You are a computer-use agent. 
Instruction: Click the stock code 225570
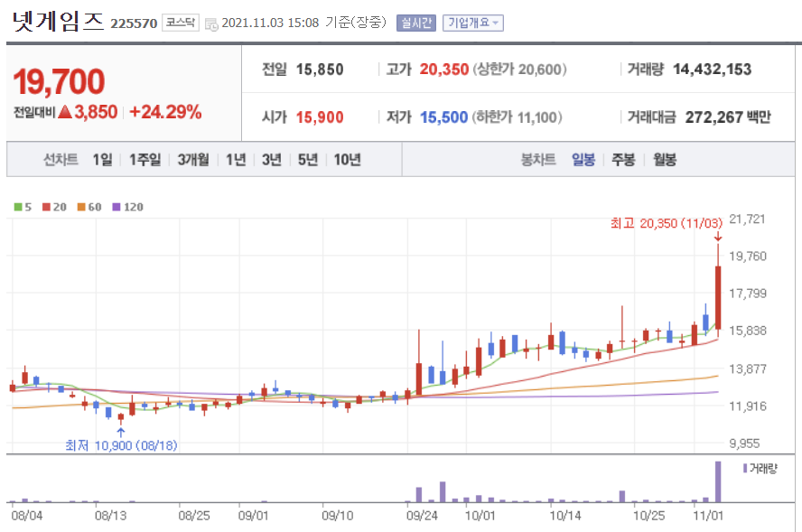(134, 23)
